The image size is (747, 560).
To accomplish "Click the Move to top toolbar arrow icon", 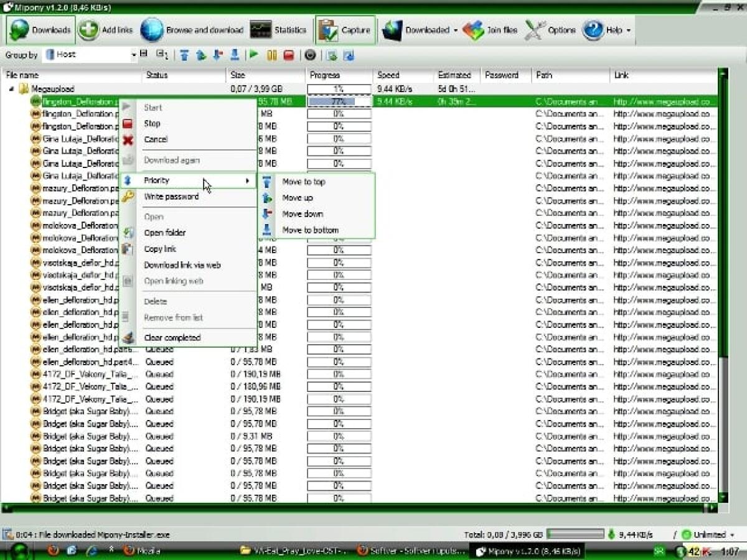I will [x=184, y=55].
